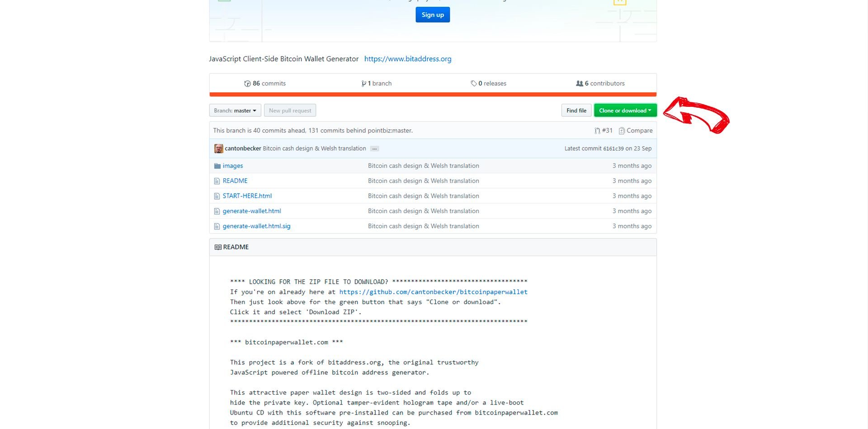Open the generate-wallet.html file
868x429 pixels.
252,211
